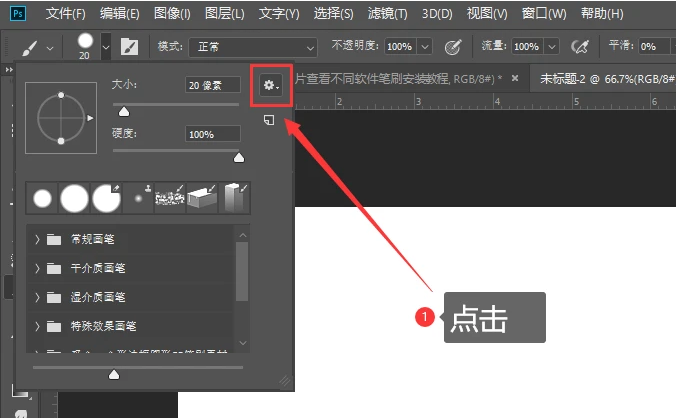The width and height of the screenshot is (676, 418).
Task: Click the 大小 size slider handle
Action: coord(124,112)
